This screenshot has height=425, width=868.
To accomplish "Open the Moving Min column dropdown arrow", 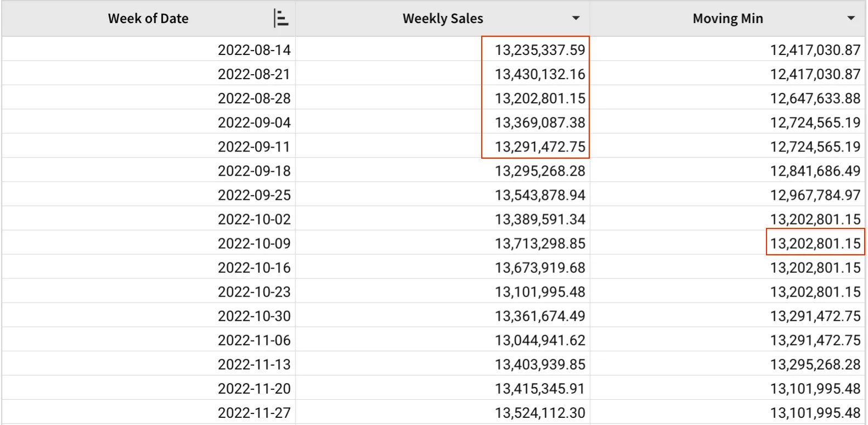I will pyautogui.click(x=851, y=19).
